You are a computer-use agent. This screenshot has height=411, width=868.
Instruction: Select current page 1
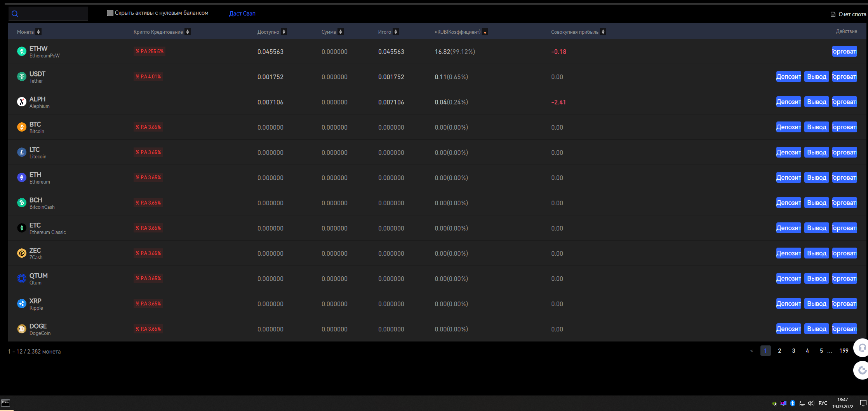pyautogui.click(x=765, y=351)
